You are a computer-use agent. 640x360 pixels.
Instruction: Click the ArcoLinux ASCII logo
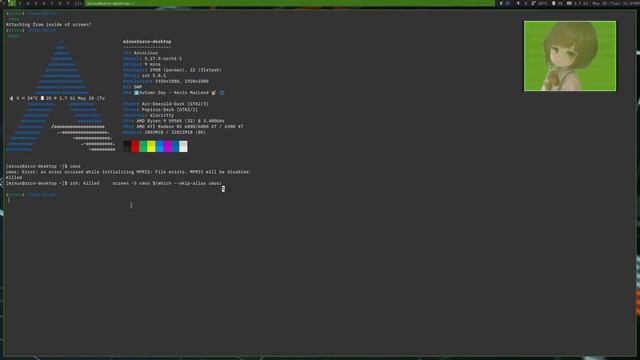pyautogui.click(x=61, y=96)
